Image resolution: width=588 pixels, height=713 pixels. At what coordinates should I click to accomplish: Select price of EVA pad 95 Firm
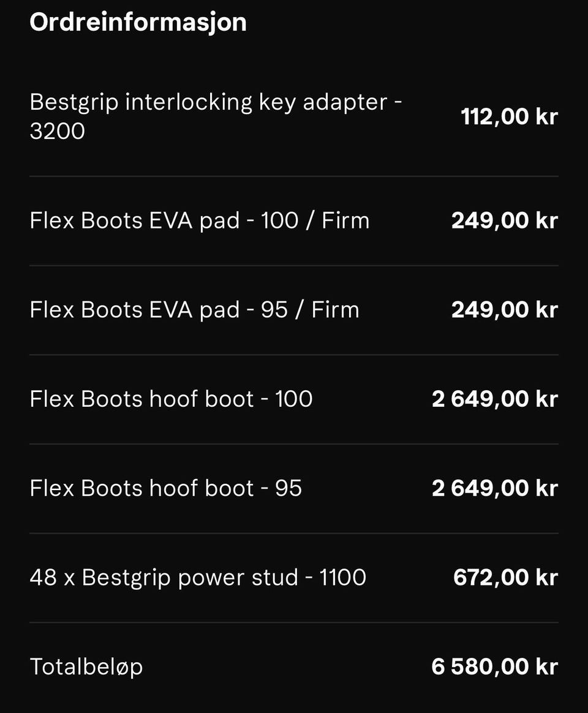point(505,310)
